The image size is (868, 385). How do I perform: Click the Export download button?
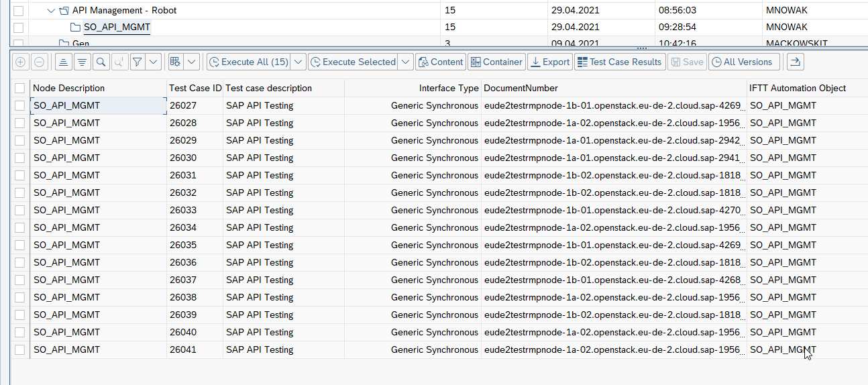click(x=549, y=62)
